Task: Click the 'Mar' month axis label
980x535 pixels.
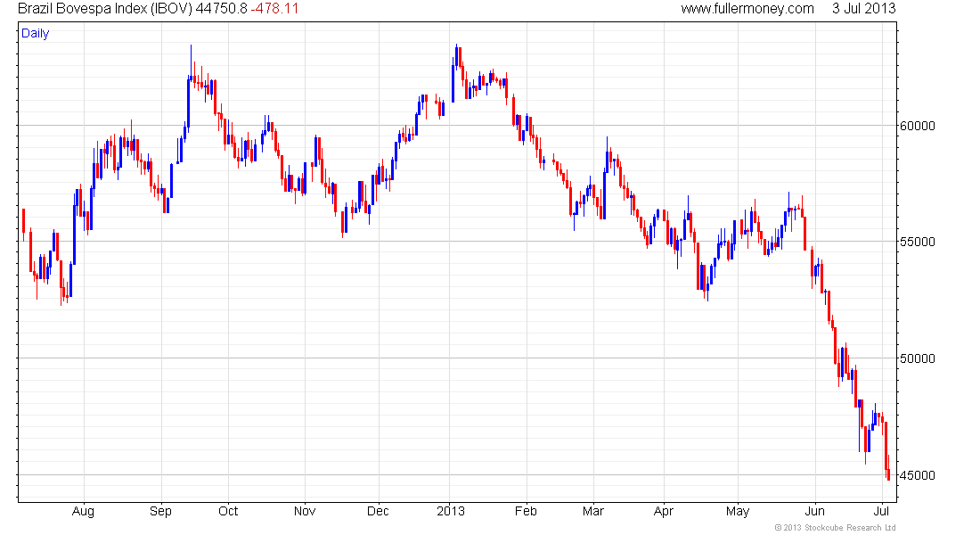Action: [593, 511]
